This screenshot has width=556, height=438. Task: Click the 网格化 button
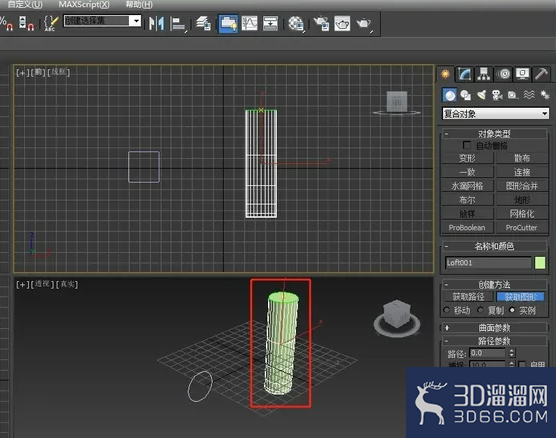(522, 214)
